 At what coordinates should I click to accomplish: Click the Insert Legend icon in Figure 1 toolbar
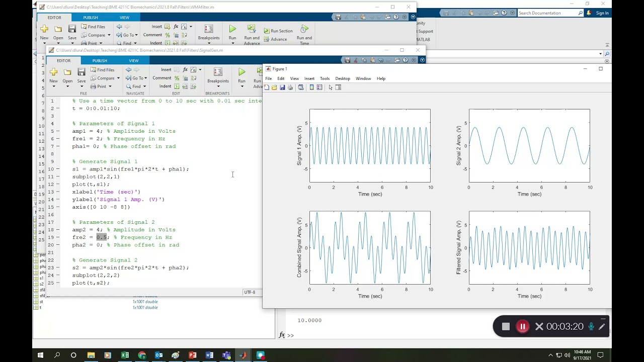pyautogui.click(x=319, y=87)
